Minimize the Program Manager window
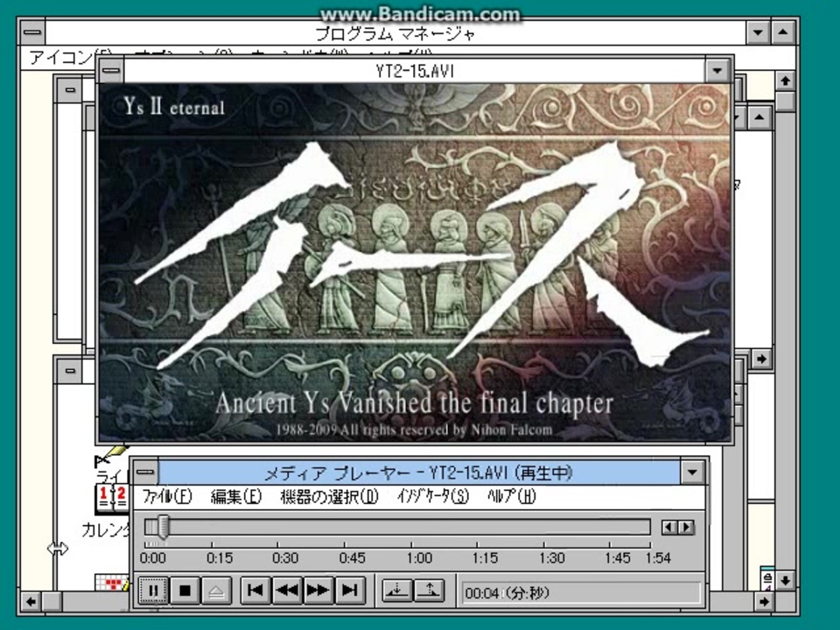 click(758, 32)
